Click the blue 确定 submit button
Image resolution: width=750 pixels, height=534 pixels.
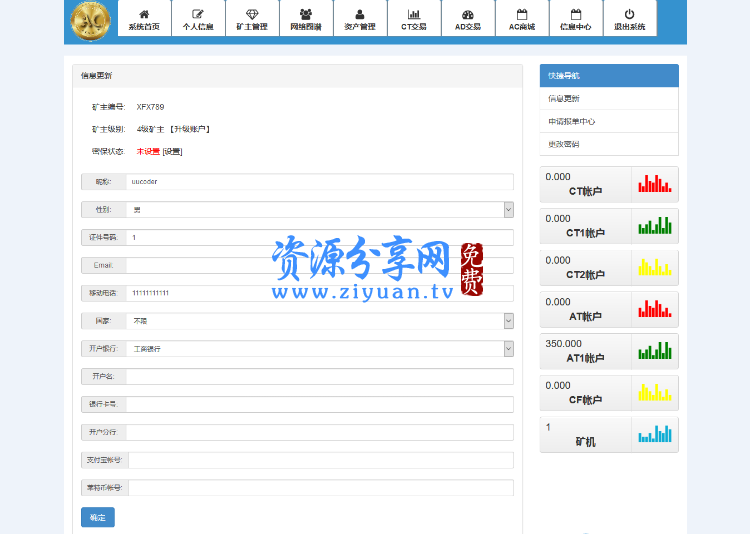coord(98,517)
